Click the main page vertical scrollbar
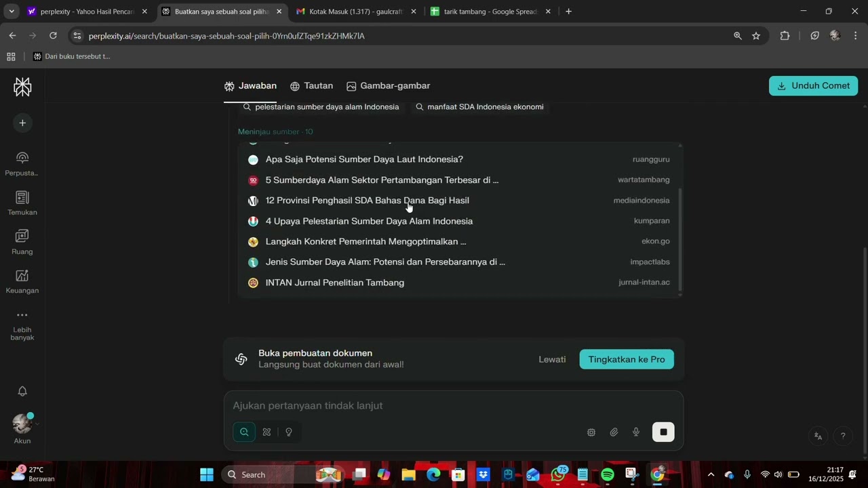The image size is (868, 488). (x=864, y=349)
